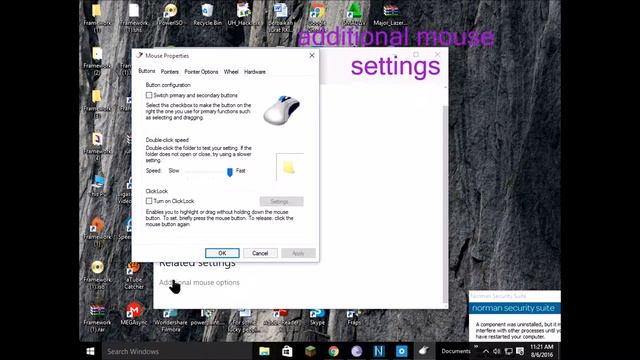
Task: Select the Framework (4) desktop file
Action: [97, 147]
